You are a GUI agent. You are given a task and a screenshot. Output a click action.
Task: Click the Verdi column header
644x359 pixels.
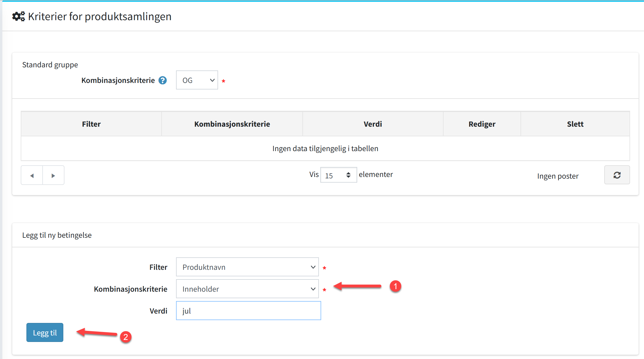click(373, 124)
